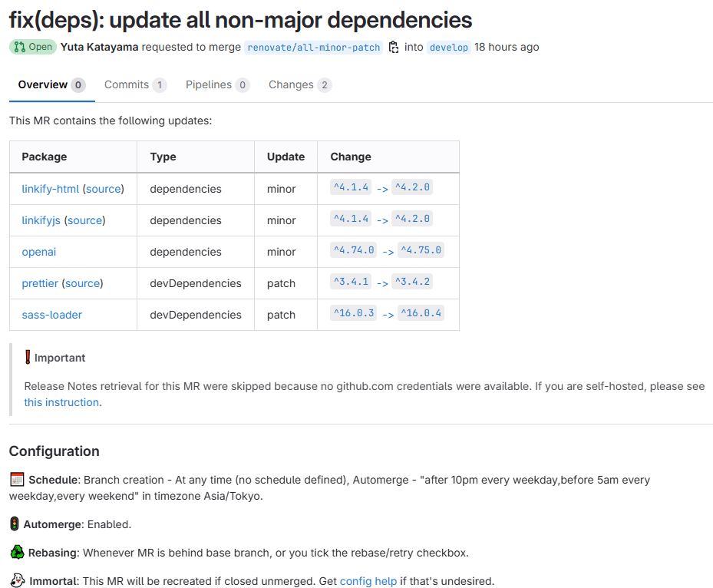
Task: Open the openai package page
Action: pos(39,251)
